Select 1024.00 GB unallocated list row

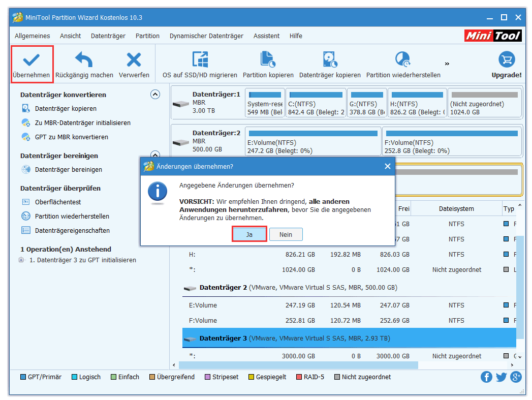[x=349, y=270]
